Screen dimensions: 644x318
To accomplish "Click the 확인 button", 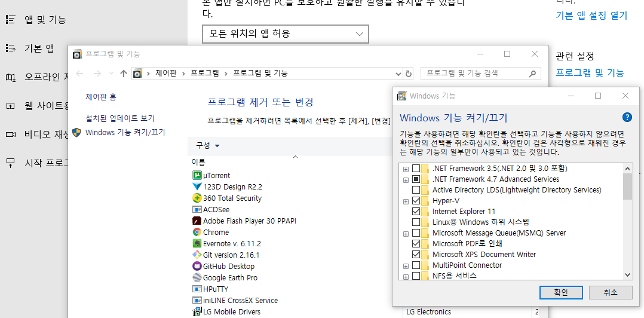I will [x=560, y=292].
